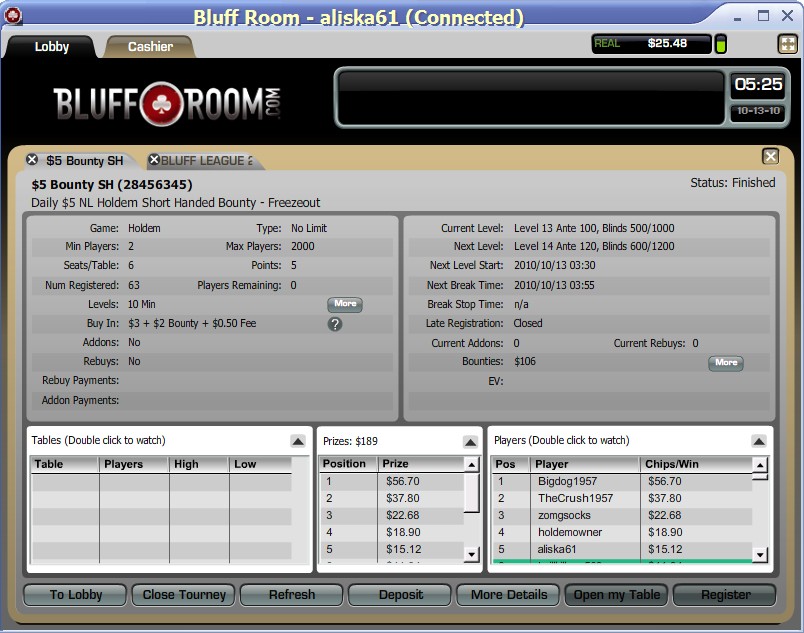The image size is (804, 633).
Task: Click More button next to Levels
Action: pyautogui.click(x=345, y=304)
